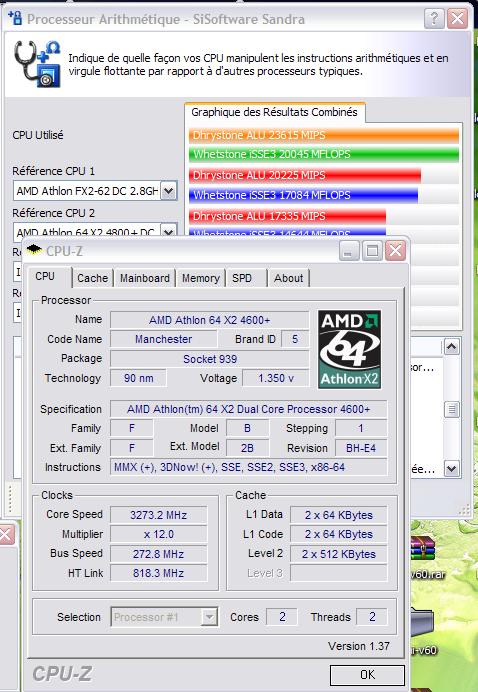Close the SiSoftware Sandra window
The image size is (478, 692).
click(x=457, y=19)
